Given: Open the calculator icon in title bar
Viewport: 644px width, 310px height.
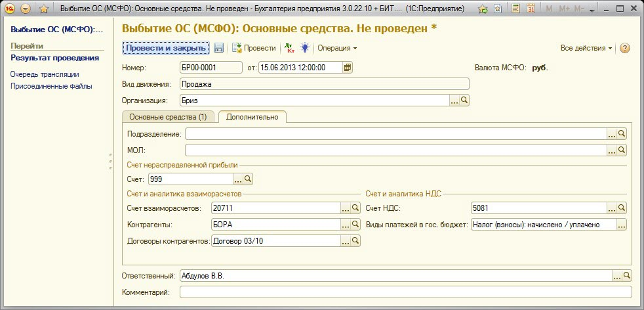Looking at the screenshot, I should [x=516, y=9].
